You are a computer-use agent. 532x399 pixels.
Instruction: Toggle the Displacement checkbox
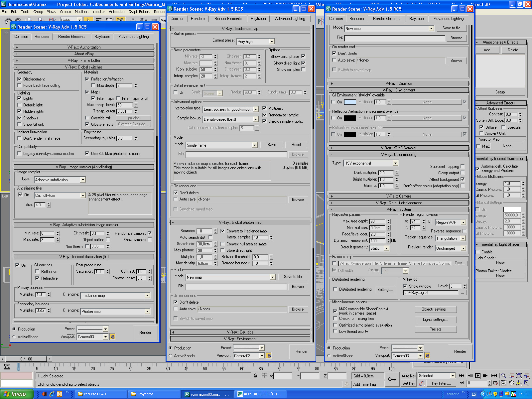click(x=19, y=79)
